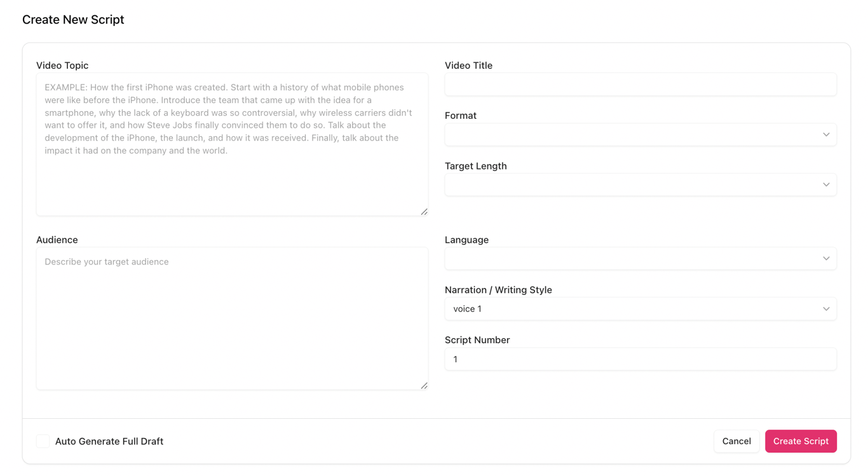868x476 pixels.
Task: Open the Language dropdown
Action: 640,259
